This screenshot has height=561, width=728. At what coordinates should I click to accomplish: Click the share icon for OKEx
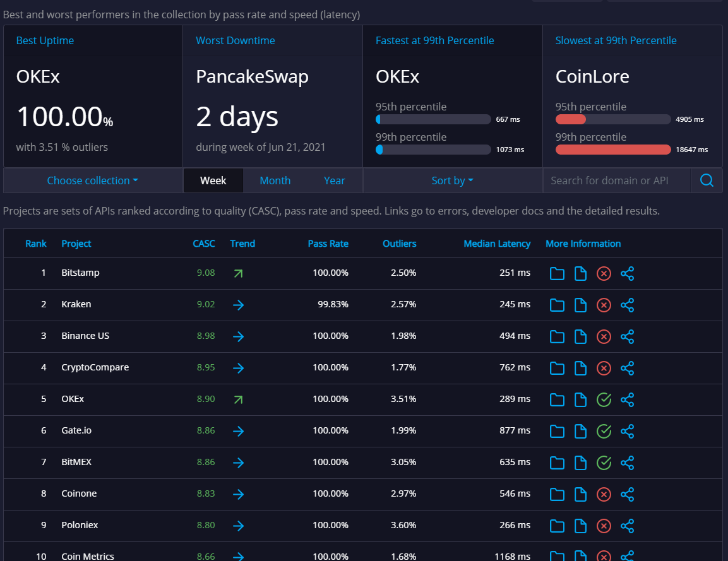627,399
